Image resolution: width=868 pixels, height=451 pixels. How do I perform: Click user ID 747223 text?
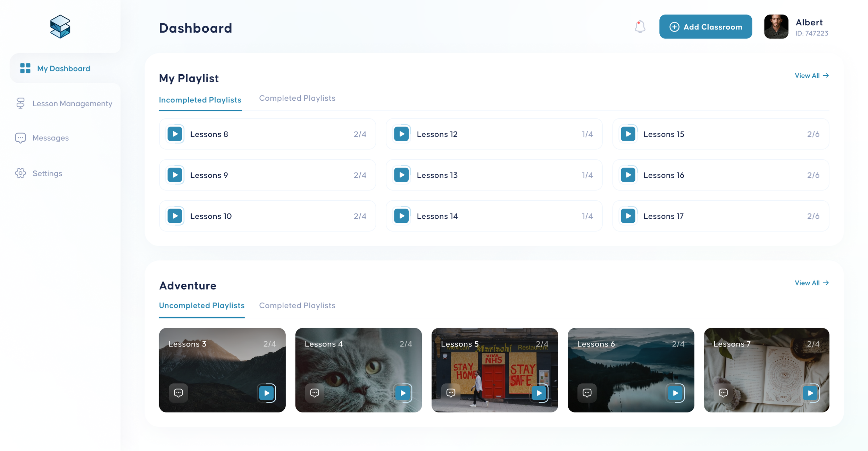[812, 33]
